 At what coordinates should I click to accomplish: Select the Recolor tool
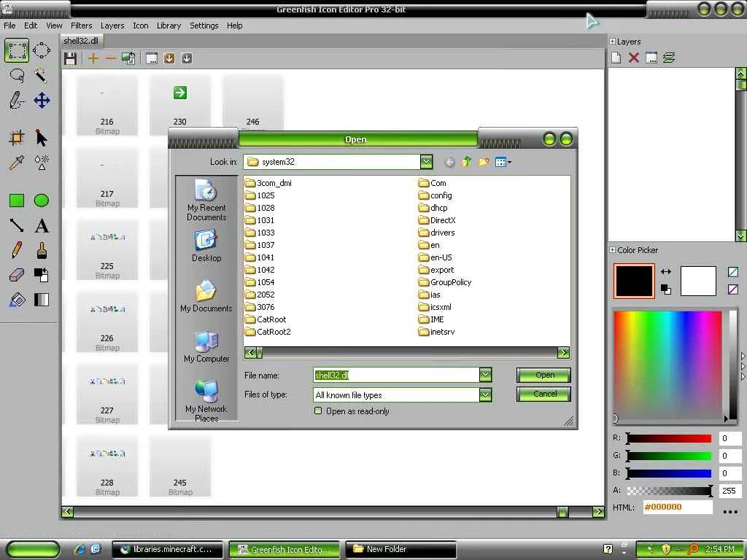pos(42,275)
